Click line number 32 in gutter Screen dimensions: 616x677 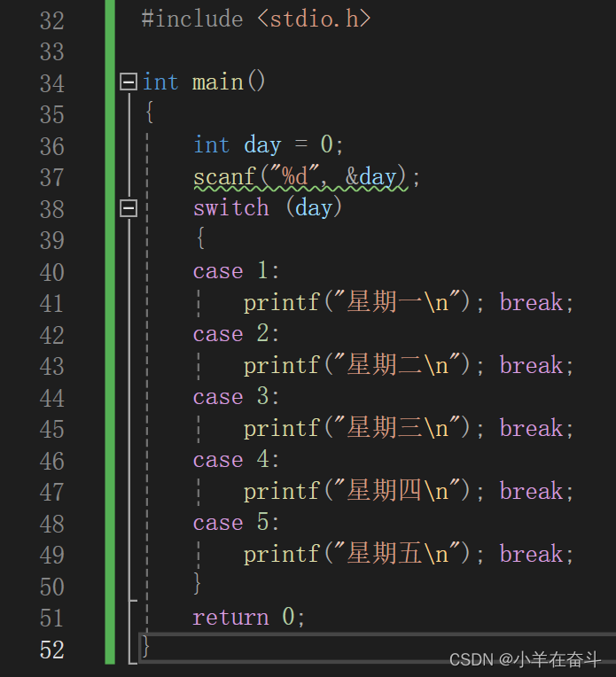[51, 20]
